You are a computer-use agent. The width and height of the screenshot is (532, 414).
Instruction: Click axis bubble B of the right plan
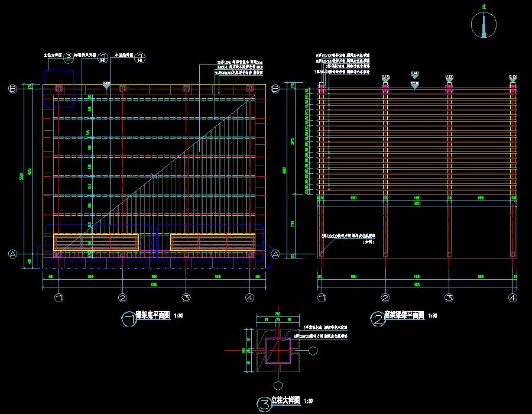(x=275, y=89)
